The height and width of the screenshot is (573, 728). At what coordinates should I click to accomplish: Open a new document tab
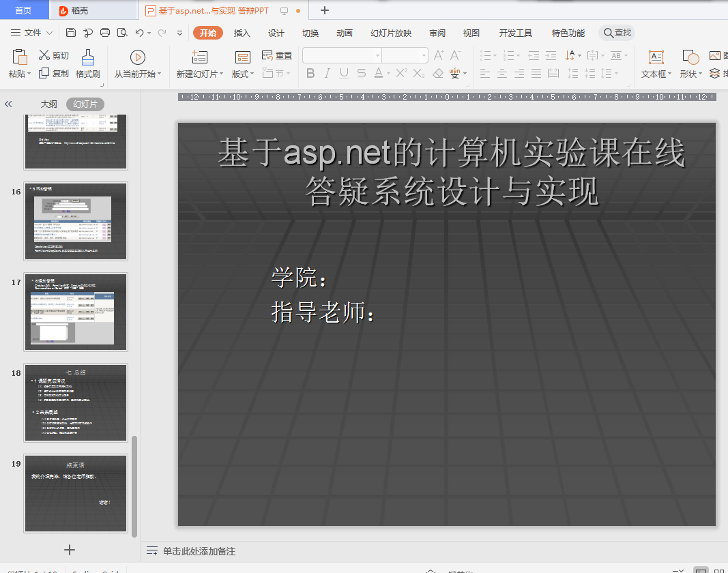pyautogui.click(x=325, y=10)
